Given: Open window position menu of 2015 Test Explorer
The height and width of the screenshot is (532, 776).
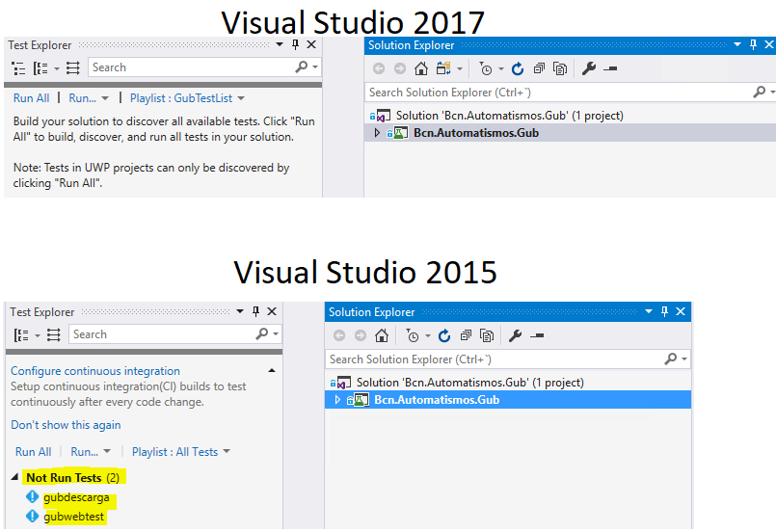Looking at the screenshot, I should [240, 311].
